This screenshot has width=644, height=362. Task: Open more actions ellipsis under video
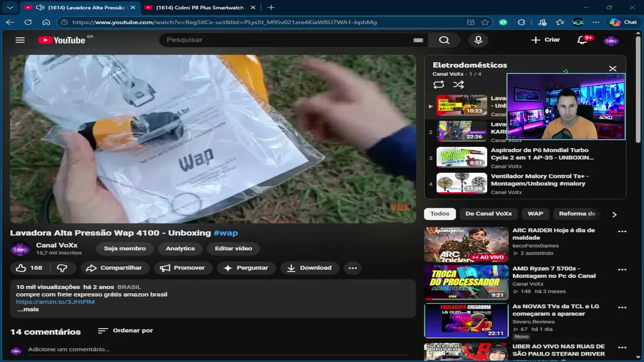(353, 268)
